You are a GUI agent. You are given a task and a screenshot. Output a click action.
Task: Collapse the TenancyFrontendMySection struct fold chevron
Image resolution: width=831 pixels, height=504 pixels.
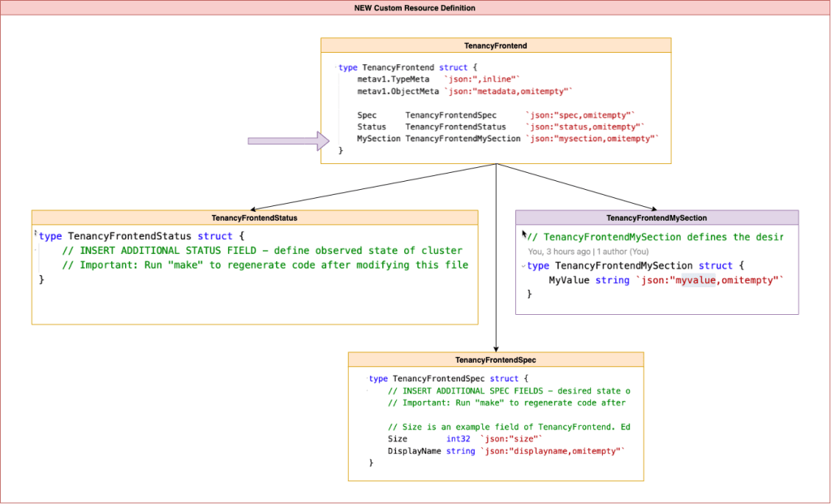tap(523, 266)
